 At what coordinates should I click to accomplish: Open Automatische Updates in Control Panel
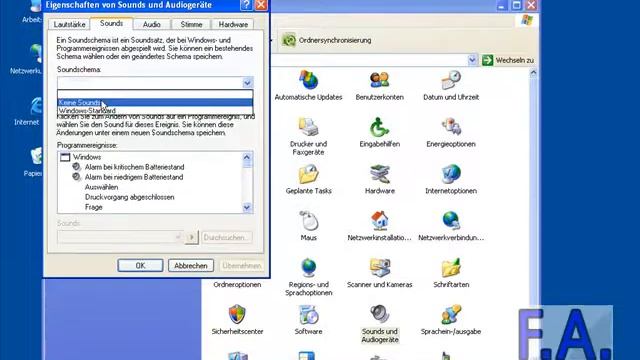(308, 85)
